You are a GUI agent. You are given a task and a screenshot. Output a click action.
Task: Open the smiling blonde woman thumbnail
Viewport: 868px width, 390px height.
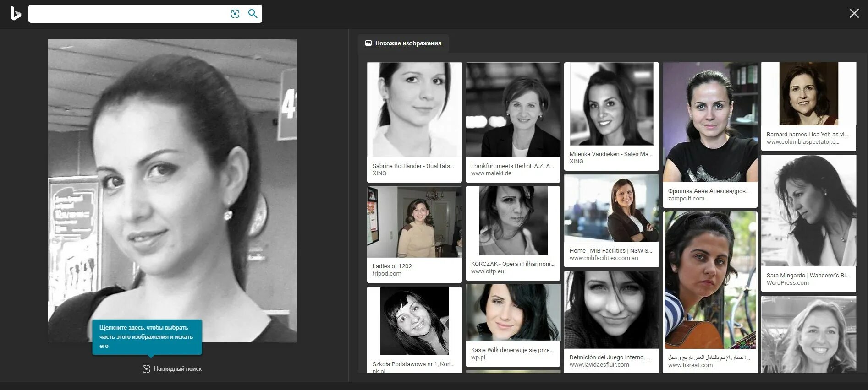(808, 335)
